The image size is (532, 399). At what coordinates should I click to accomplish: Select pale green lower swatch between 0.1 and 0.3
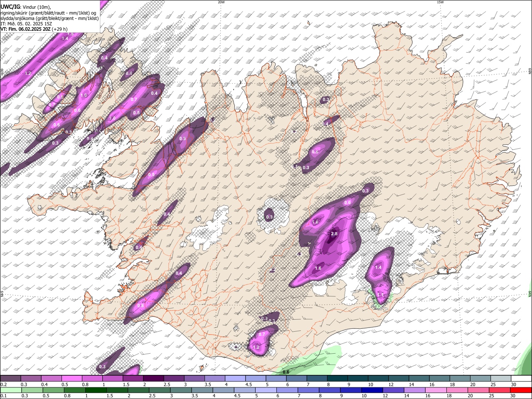(11, 390)
